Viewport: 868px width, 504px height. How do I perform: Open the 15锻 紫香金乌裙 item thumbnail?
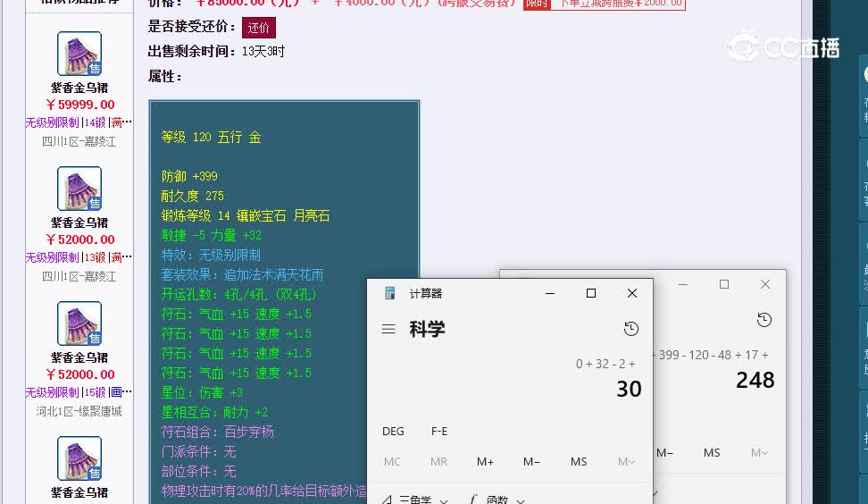click(x=79, y=323)
